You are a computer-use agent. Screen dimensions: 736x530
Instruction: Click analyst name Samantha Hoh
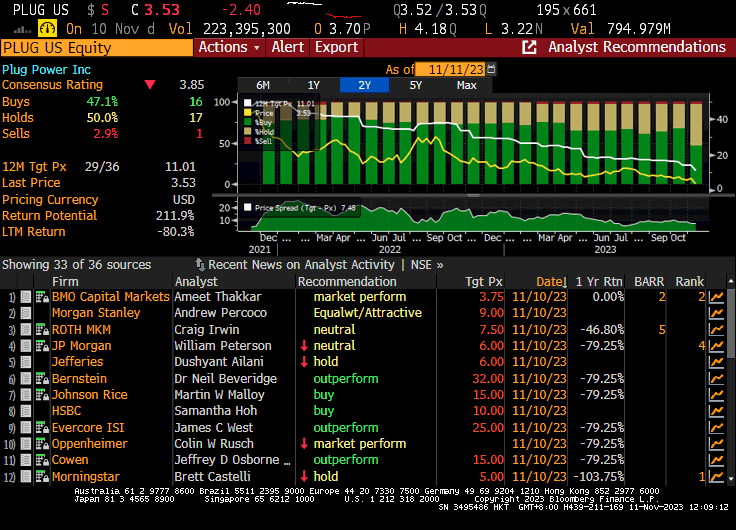tap(215, 411)
